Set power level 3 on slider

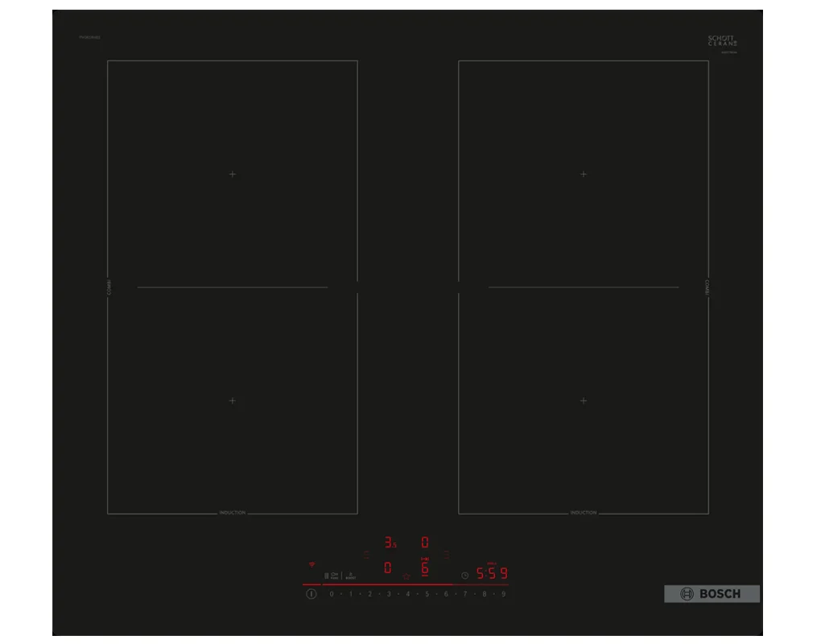pos(389,594)
